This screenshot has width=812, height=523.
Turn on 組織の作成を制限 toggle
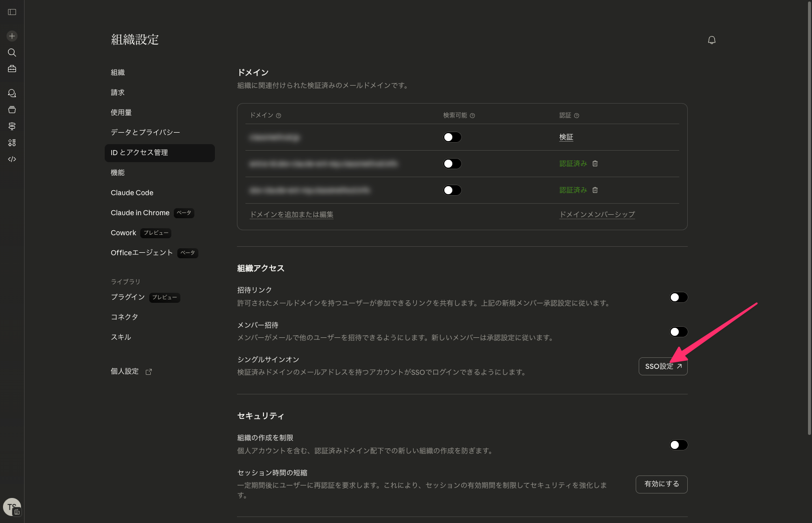click(678, 445)
